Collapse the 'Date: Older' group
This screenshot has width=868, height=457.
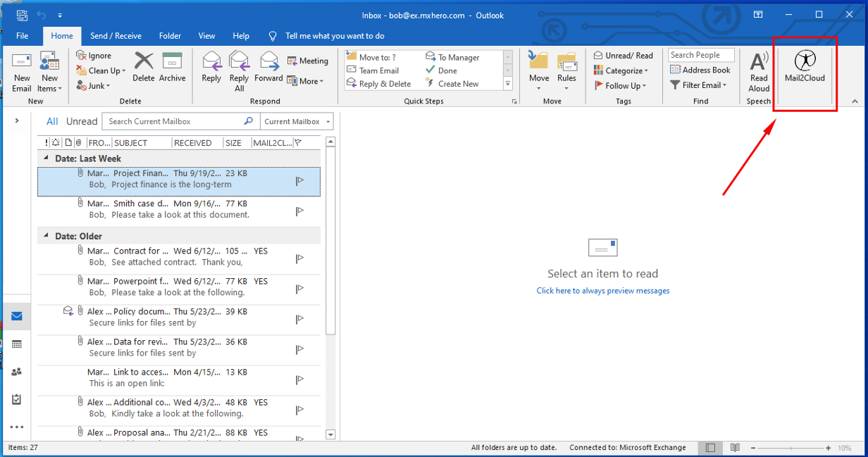click(x=46, y=236)
